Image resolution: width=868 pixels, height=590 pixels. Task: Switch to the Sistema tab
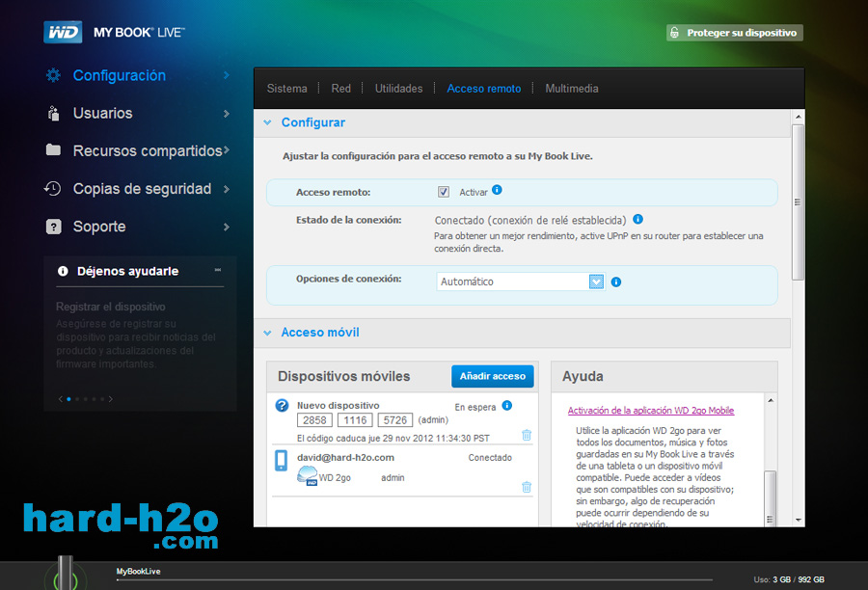click(x=286, y=89)
